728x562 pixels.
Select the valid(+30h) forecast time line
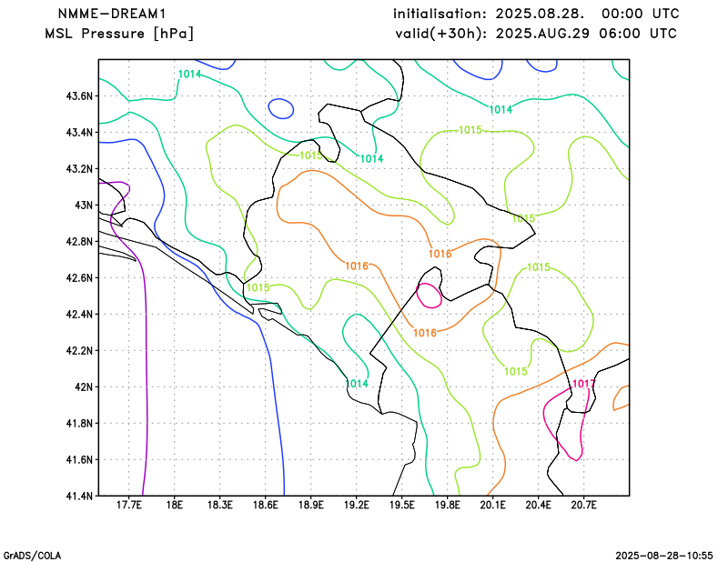coord(536,34)
